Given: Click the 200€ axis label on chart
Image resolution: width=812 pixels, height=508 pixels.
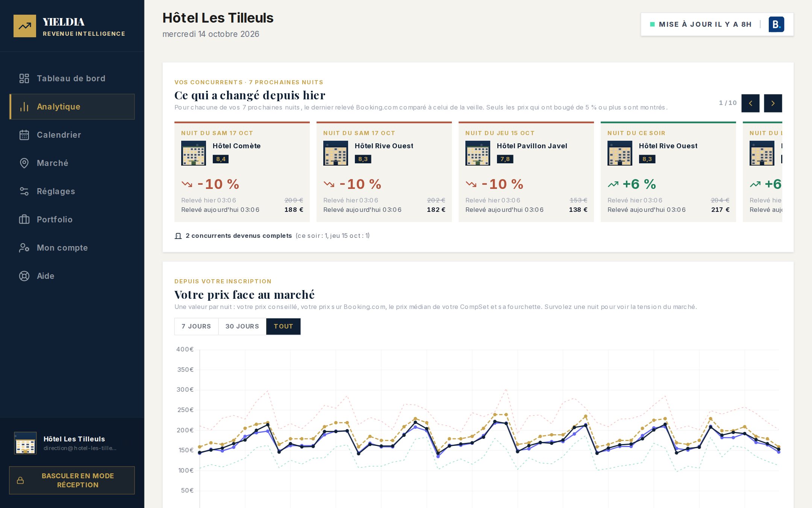Looking at the screenshot, I should pyautogui.click(x=185, y=430).
